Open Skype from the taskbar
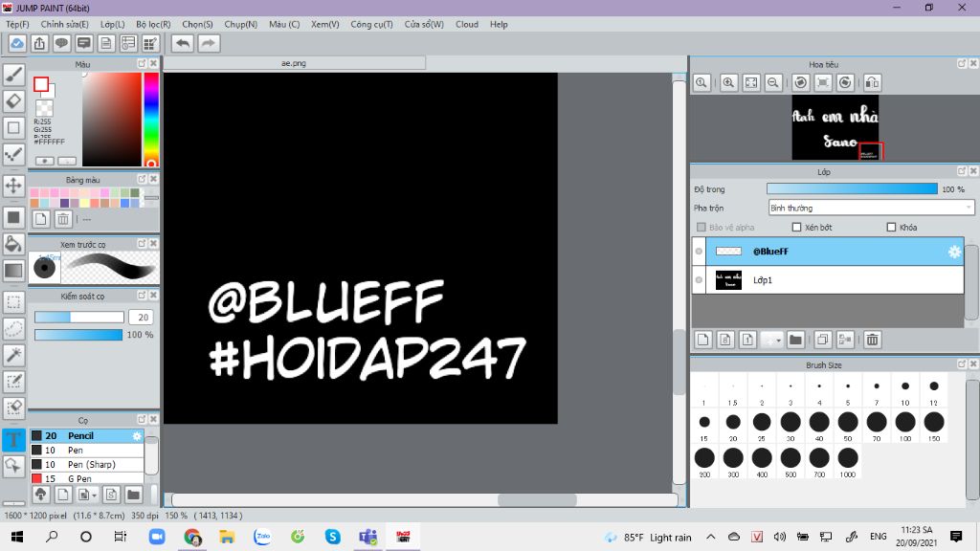Screen dimensions: 980x551 (332, 537)
